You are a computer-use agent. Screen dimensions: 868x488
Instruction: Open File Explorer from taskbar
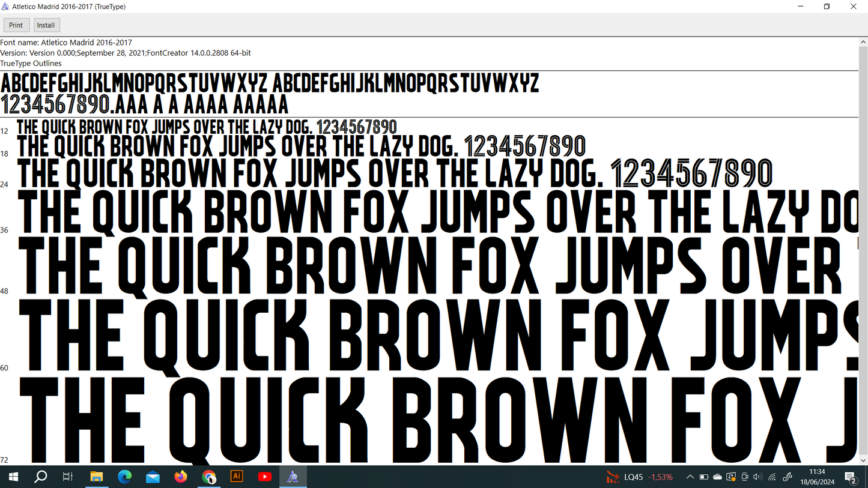[96, 477]
